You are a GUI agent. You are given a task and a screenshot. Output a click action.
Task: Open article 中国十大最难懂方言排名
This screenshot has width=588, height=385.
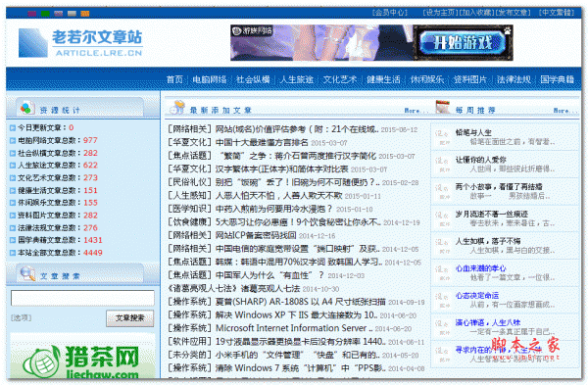click(262, 143)
